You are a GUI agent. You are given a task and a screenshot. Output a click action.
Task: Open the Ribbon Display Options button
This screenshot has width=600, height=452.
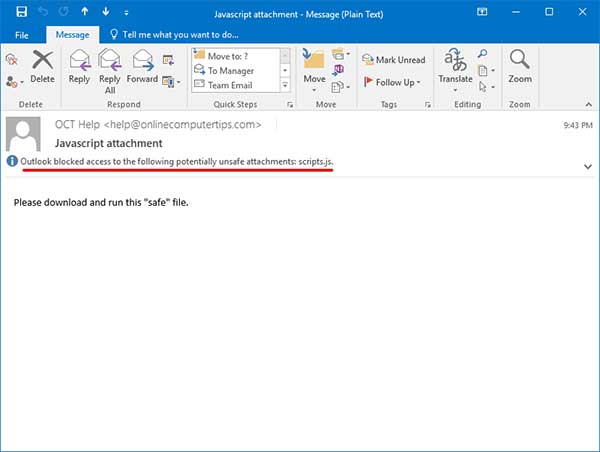tap(482, 12)
